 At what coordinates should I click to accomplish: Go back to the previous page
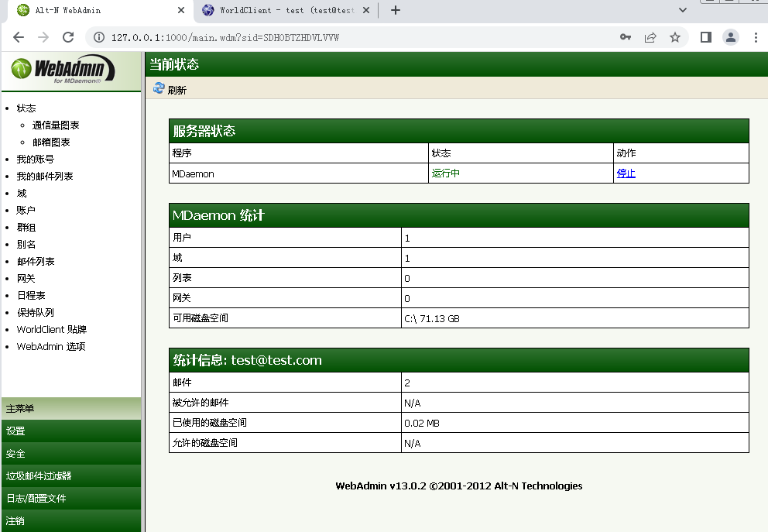tap(19, 37)
